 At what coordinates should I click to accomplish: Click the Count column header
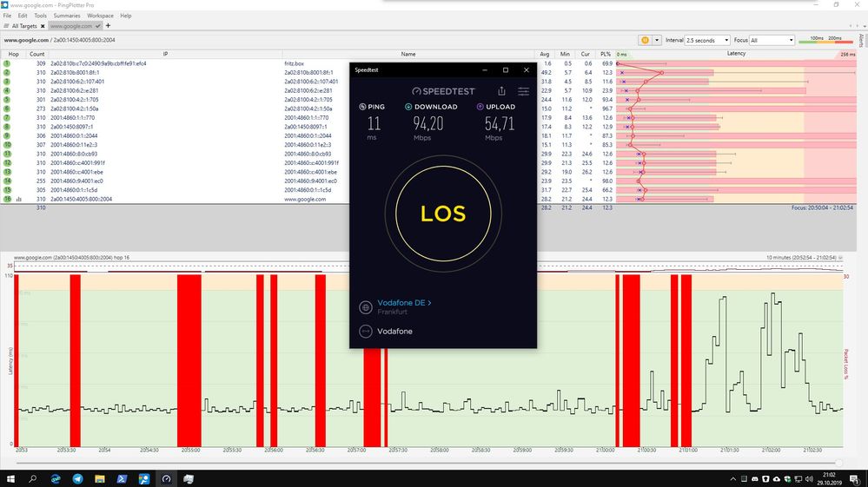(x=37, y=54)
